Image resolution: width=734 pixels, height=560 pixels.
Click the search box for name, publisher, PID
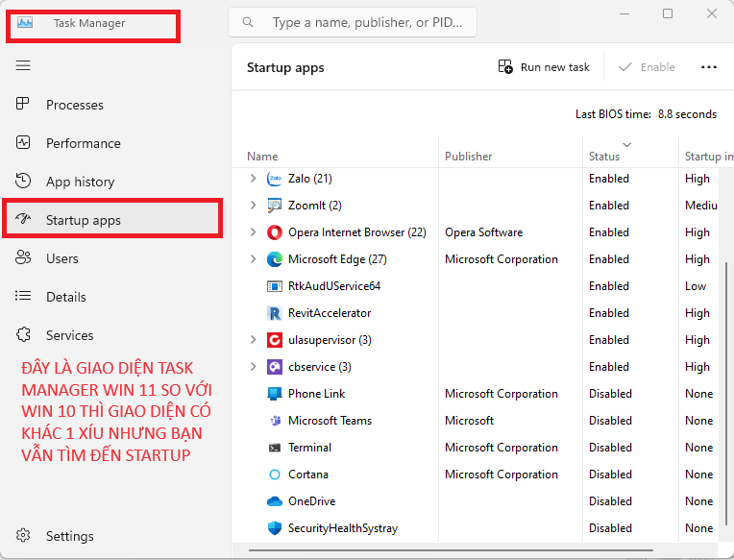pos(365,22)
